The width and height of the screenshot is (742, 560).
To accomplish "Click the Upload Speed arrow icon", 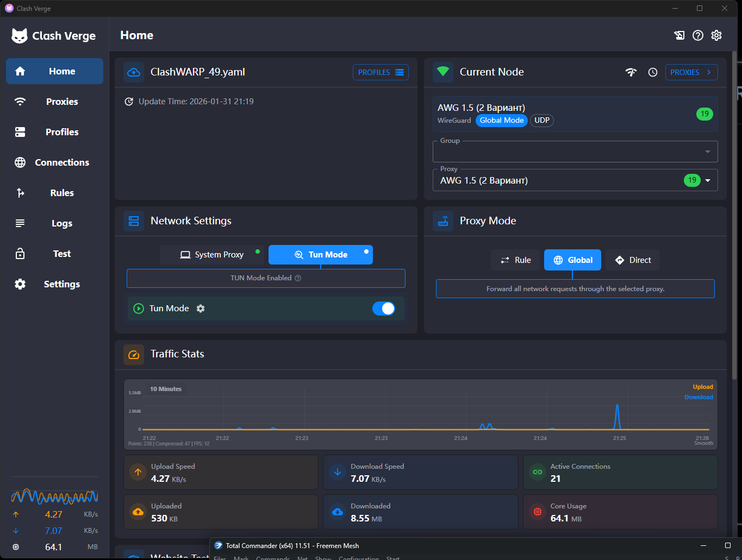I will pos(138,473).
